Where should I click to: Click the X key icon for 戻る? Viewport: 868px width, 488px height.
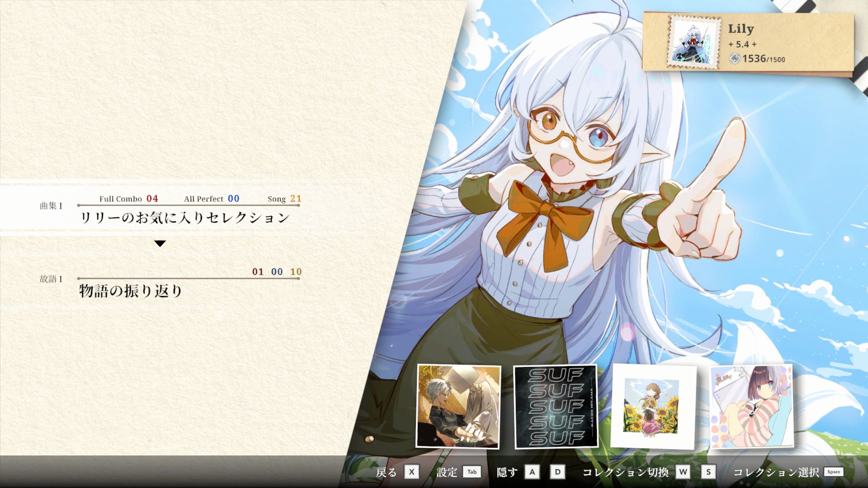click(411, 472)
